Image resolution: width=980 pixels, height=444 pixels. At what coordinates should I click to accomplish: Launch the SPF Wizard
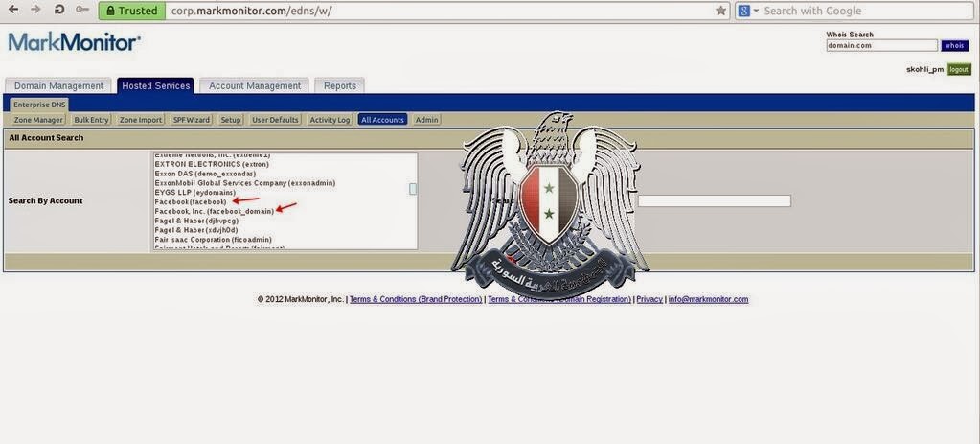coord(192,120)
